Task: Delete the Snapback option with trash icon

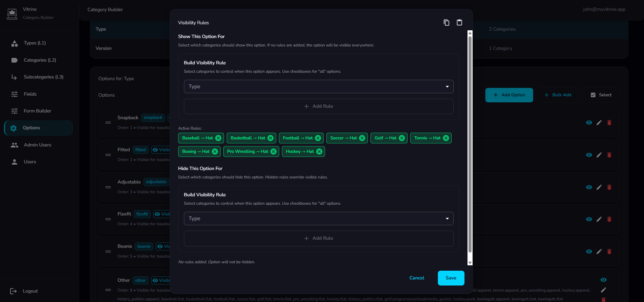Action: click(609, 123)
